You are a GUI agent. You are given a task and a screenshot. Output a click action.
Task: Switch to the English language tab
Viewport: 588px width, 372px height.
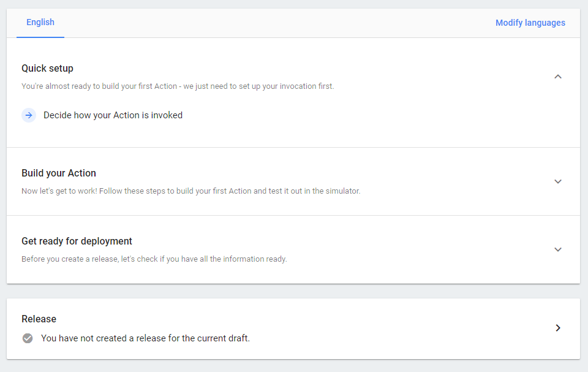[40, 23]
